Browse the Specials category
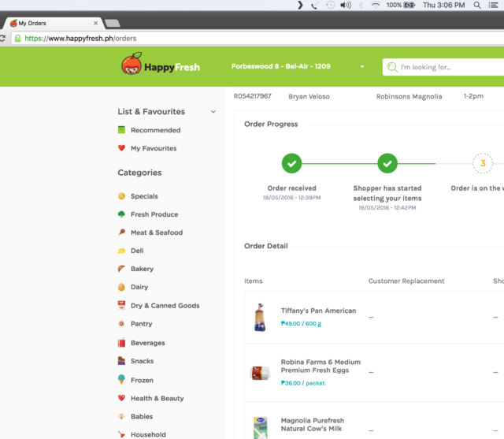Image resolution: width=504 pixels, height=439 pixels. (x=144, y=196)
